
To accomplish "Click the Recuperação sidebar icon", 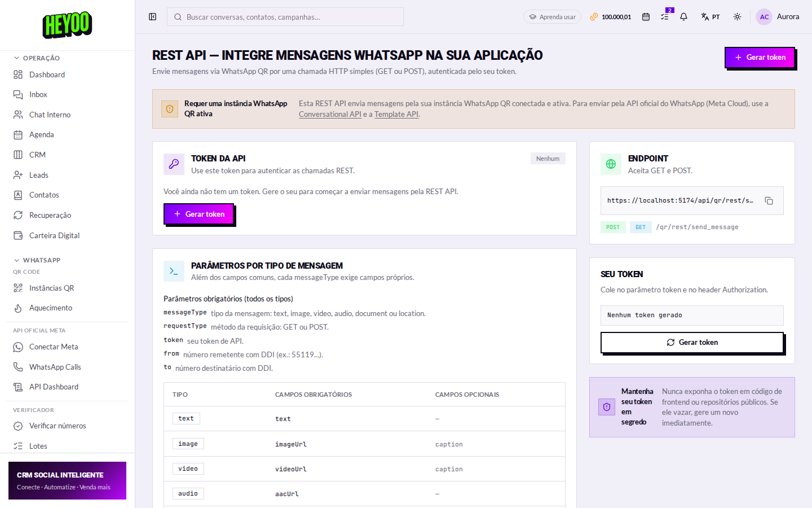I will point(18,215).
